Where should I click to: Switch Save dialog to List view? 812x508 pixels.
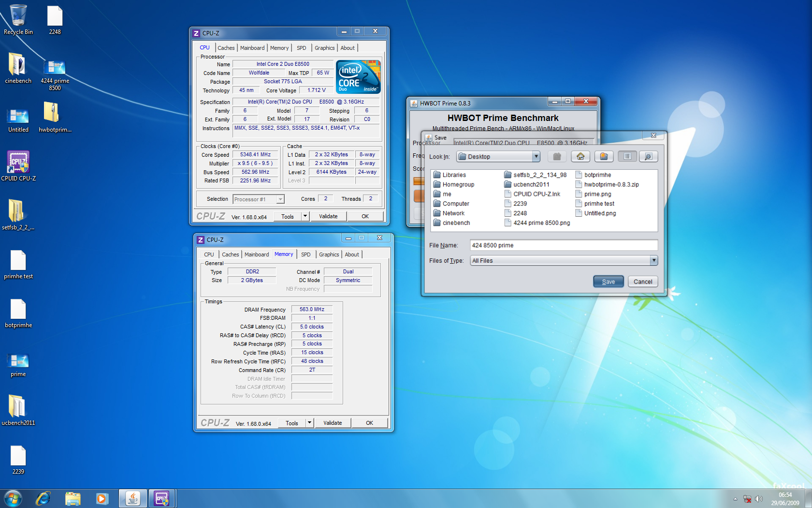(627, 156)
